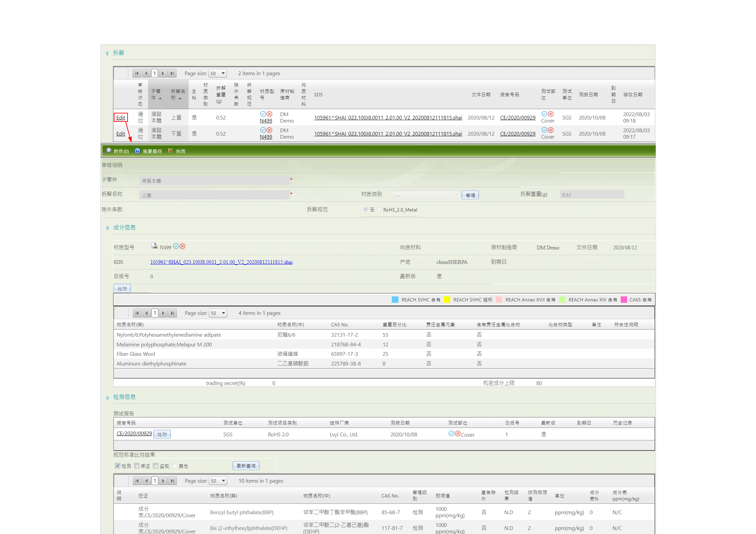
Task: Open Page size dropdown in results grid
Action: pyautogui.click(x=218, y=481)
